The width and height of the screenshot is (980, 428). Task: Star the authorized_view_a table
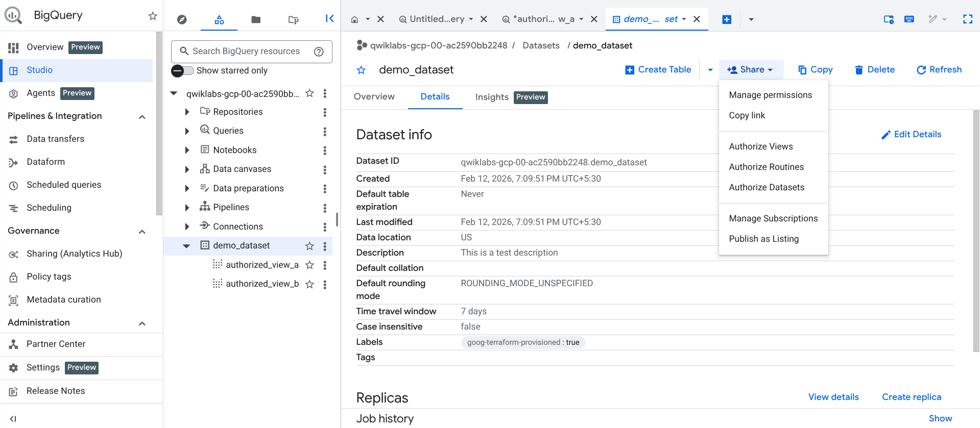(309, 265)
